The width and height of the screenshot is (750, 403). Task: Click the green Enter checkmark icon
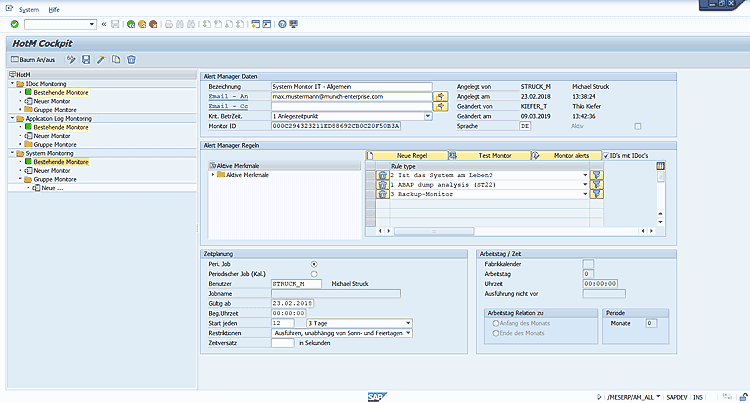[14, 24]
